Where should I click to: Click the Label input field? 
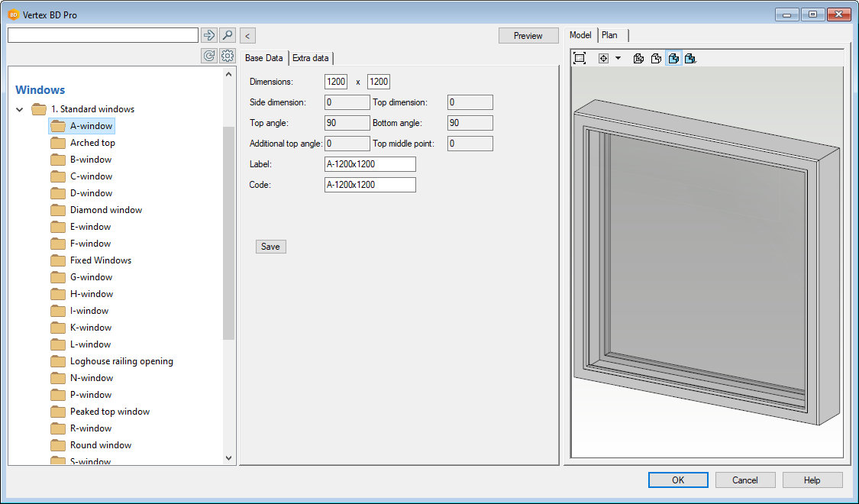tap(370, 164)
